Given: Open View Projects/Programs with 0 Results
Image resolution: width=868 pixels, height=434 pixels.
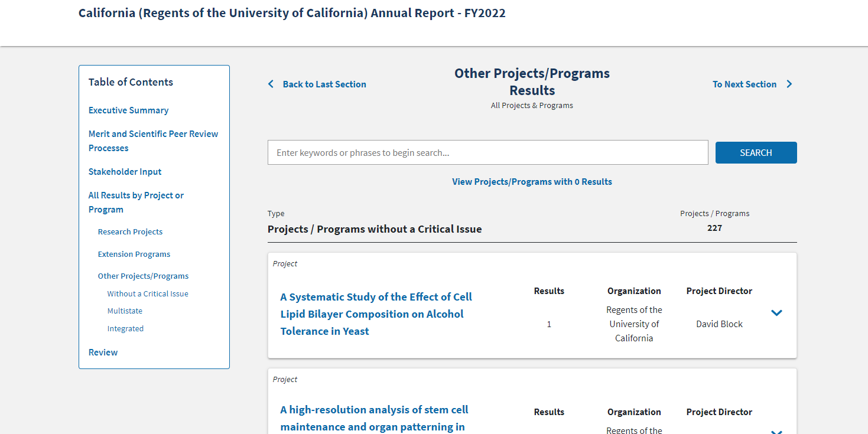Looking at the screenshot, I should [532, 182].
